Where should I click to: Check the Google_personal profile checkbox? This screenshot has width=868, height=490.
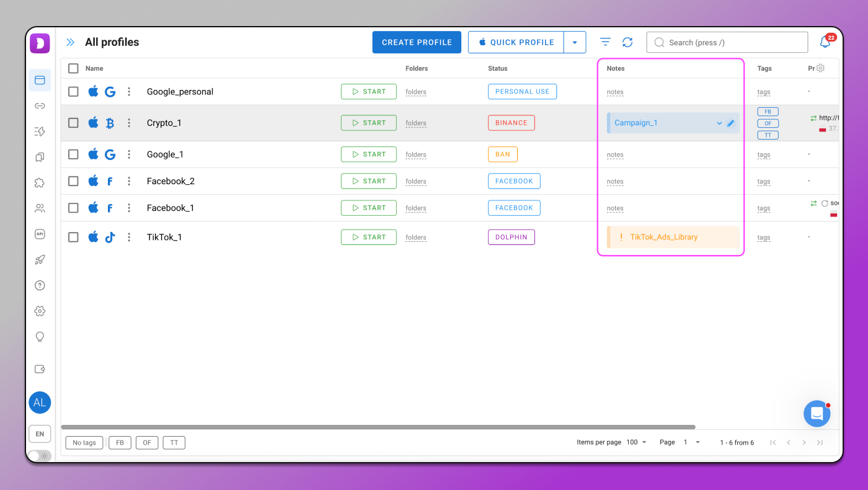(x=73, y=92)
